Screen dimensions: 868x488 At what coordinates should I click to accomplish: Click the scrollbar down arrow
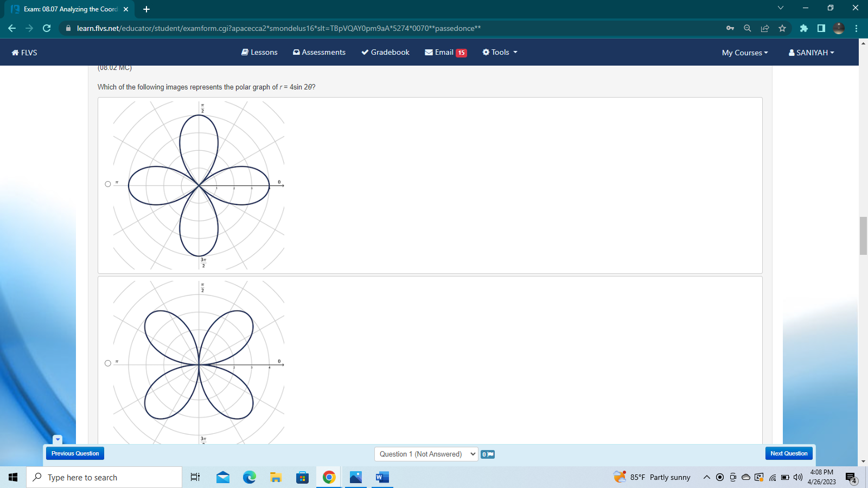pyautogui.click(x=863, y=461)
